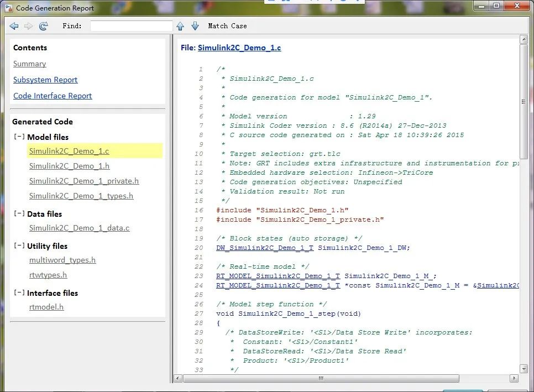Find previous match with up arrow

pos(180,26)
